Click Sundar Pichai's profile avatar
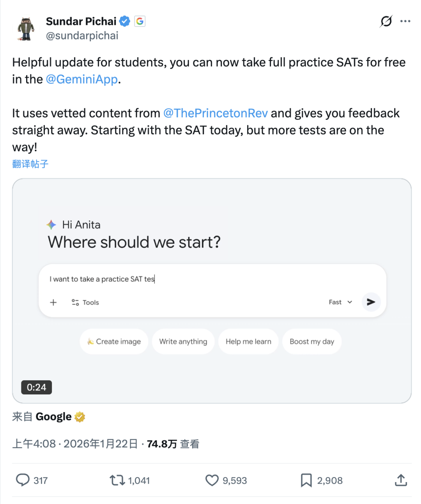 point(26,28)
